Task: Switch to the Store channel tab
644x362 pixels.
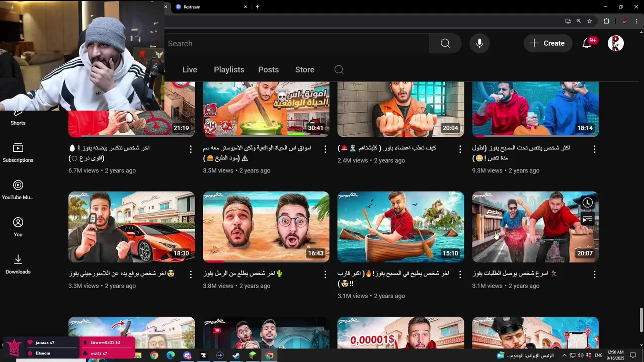Action: (x=305, y=70)
